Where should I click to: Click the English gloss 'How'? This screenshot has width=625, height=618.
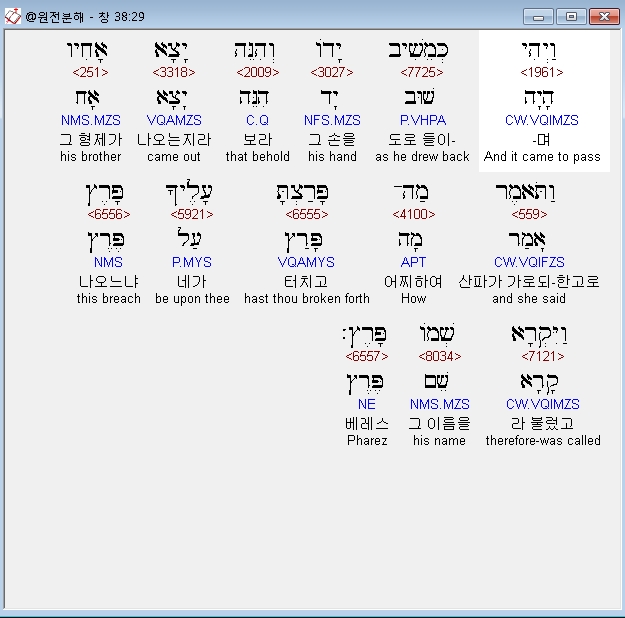click(x=414, y=298)
